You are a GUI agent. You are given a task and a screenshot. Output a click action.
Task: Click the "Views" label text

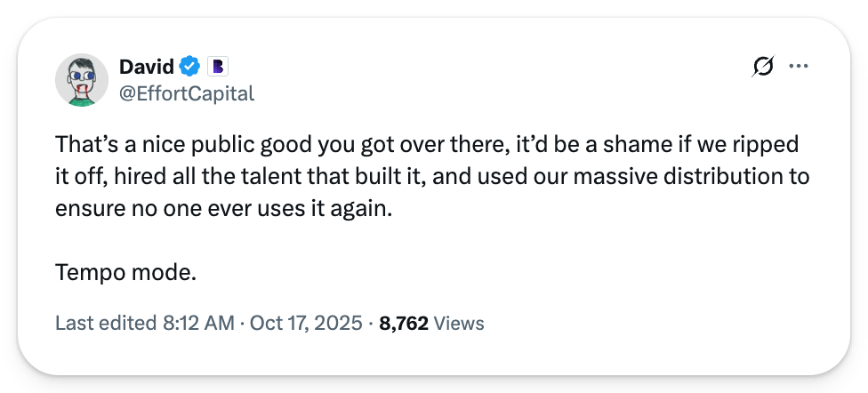pos(459,323)
